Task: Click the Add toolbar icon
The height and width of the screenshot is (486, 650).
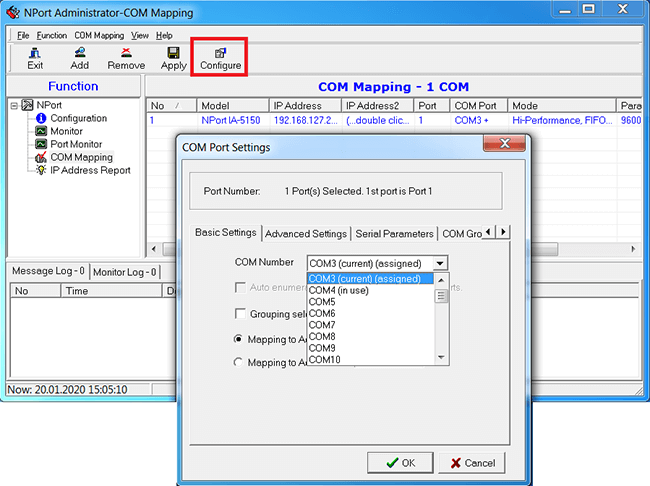Action: click(x=80, y=52)
